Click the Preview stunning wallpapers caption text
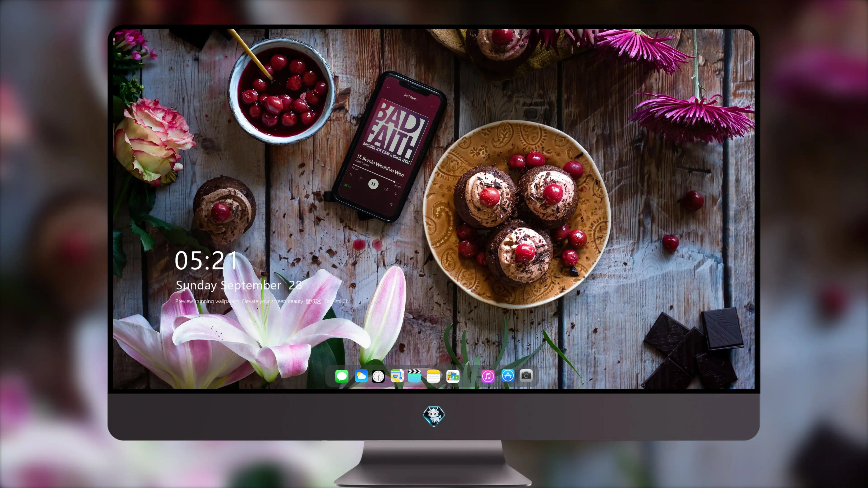This screenshot has width=868, height=488. click(x=262, y=301)
